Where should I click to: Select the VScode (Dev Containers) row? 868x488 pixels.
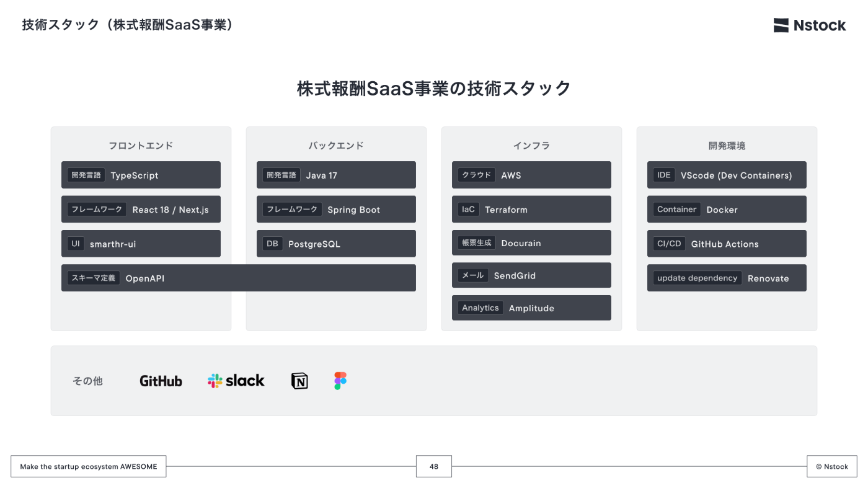click(727, 175)
